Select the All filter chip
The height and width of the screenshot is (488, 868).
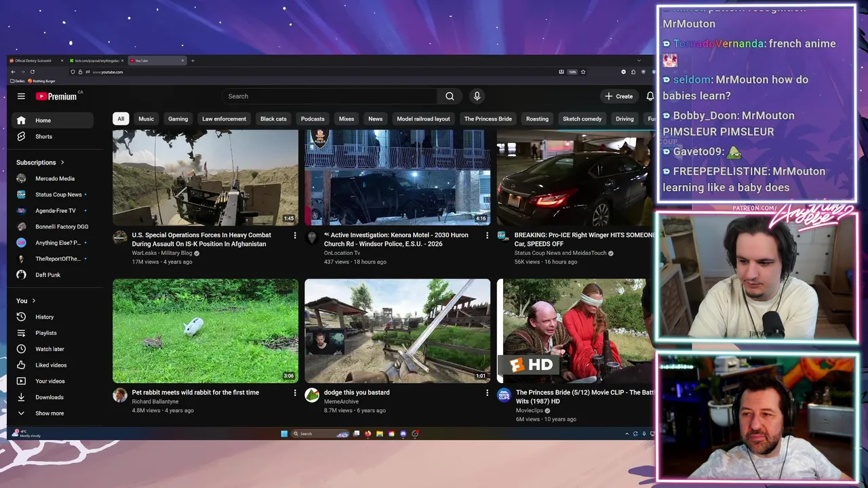[121, 119]
